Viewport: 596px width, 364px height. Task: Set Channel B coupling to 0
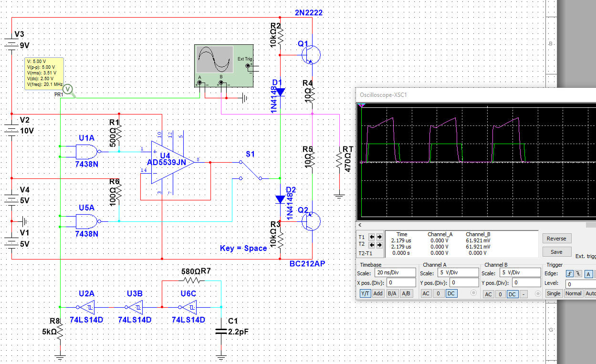click(x=500, y=294)
